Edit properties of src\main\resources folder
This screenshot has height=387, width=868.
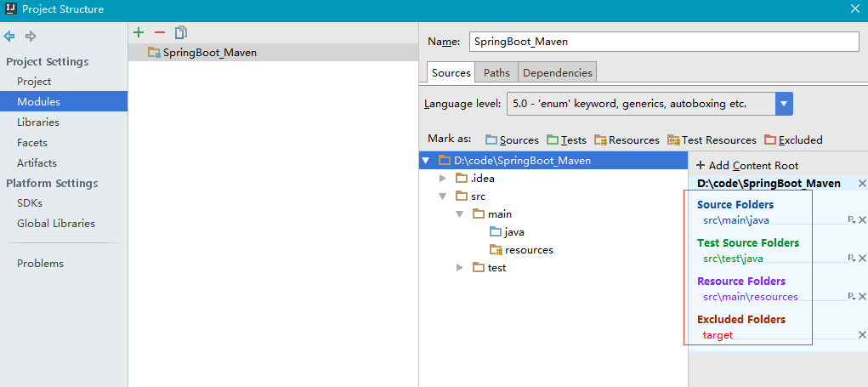852,297
